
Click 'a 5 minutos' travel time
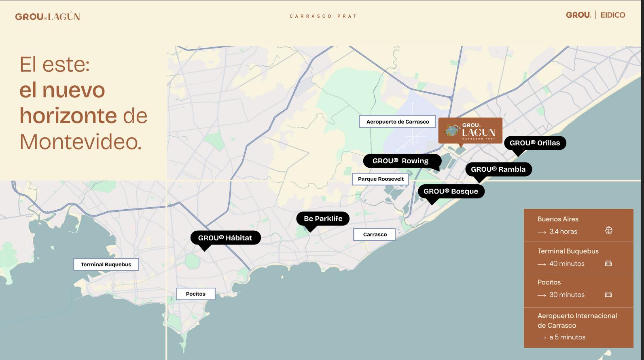pos(567,337)
